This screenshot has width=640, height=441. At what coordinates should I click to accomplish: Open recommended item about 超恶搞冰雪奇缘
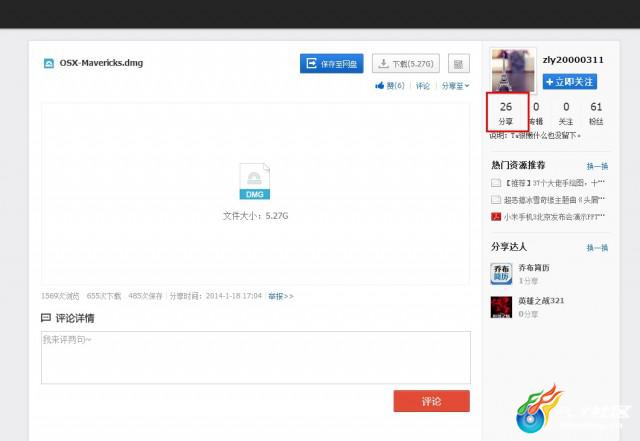pyautogui.click(x=554, y=200)
